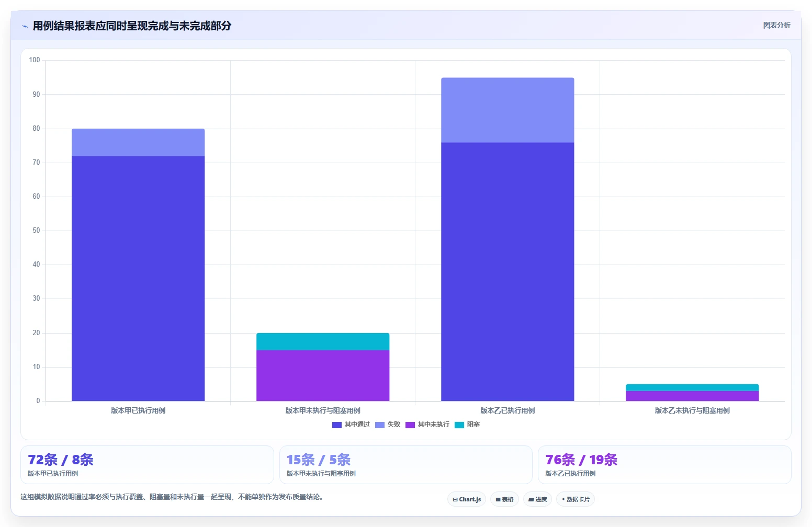The width and height of the screenshot is (812, 527).
Task: Click the purple segment of 版本乙未执行与阻塞用例 bar
Action: 692,396
